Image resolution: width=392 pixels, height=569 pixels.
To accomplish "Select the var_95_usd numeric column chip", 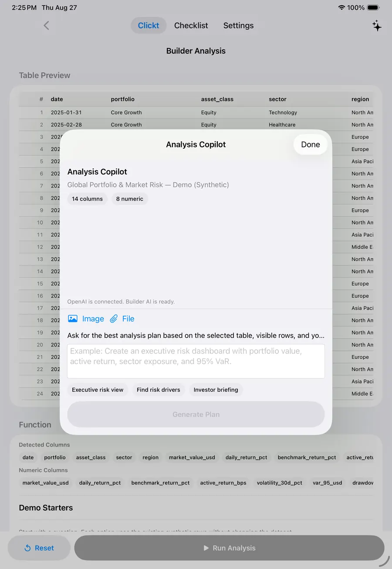I will [x=328, y=483].
